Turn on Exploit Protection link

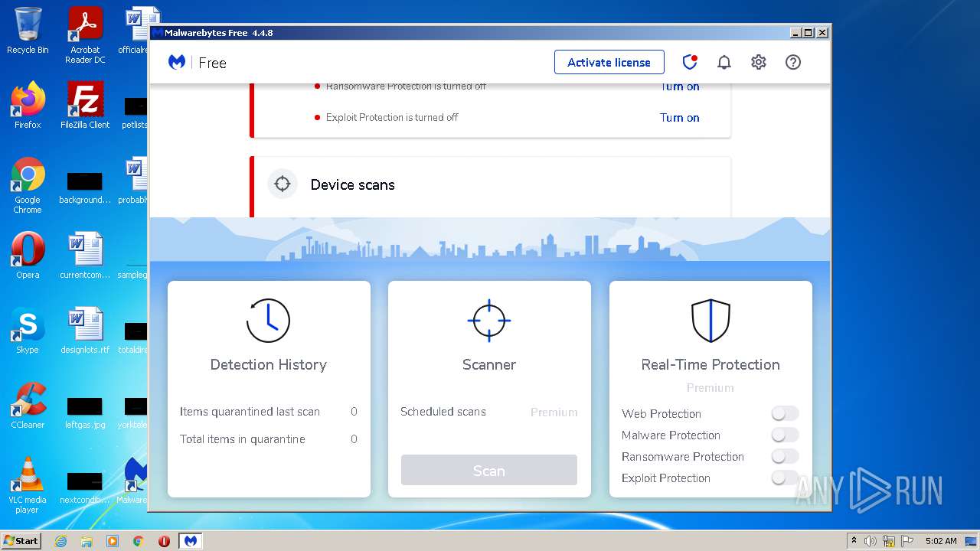[x=679, y=117]
